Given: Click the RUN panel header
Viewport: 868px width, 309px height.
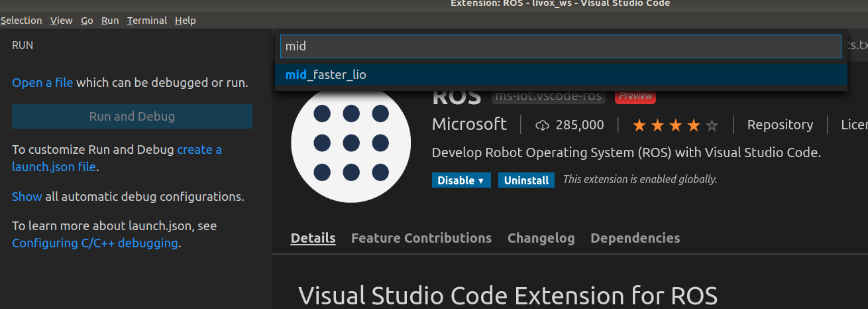Looking at the screenshot, I should click(x=23, y=46).
